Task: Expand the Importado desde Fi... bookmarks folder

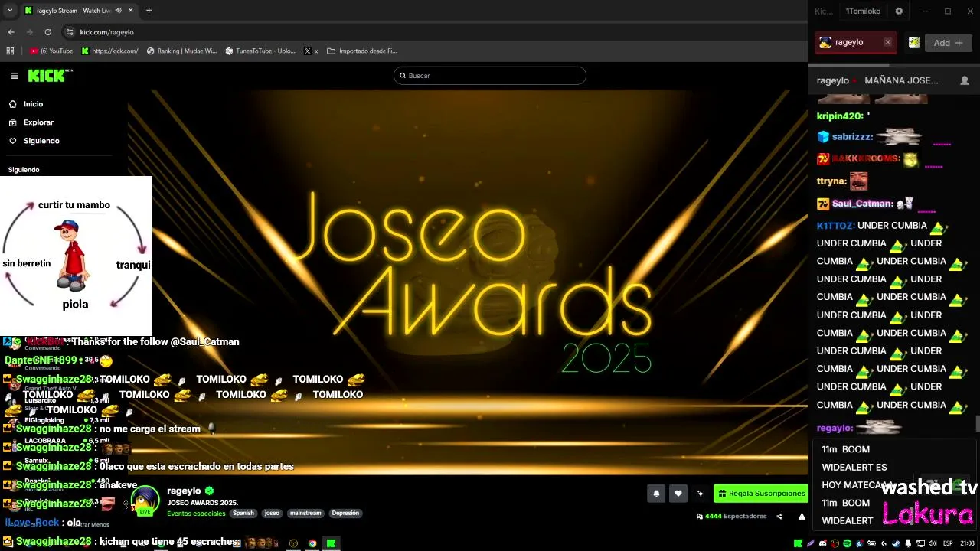Action: pyautogui.click(x=361, y=51)
